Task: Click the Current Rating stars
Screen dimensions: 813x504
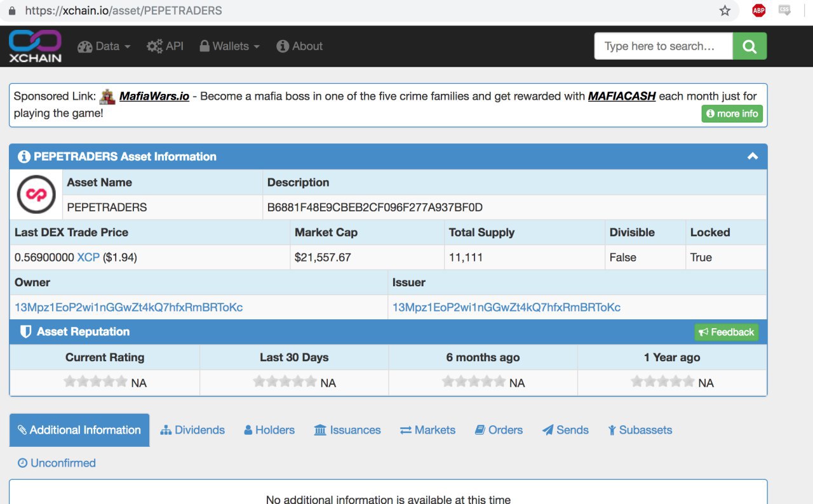Action: (96, 381)
